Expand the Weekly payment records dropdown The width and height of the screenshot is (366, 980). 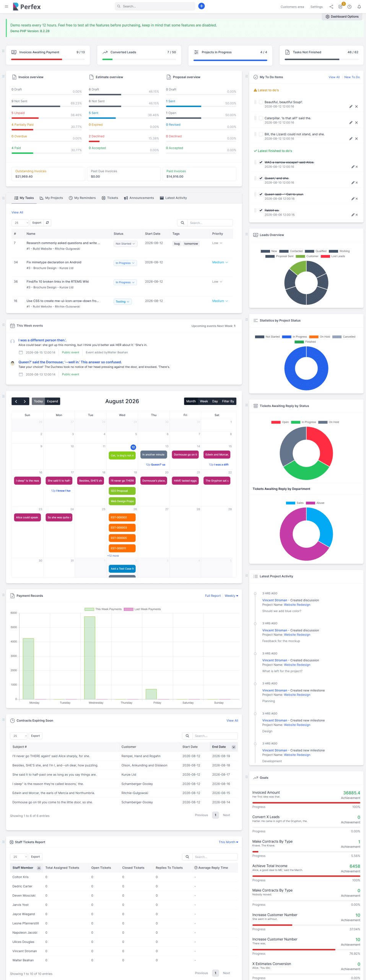tap(231, 596)
